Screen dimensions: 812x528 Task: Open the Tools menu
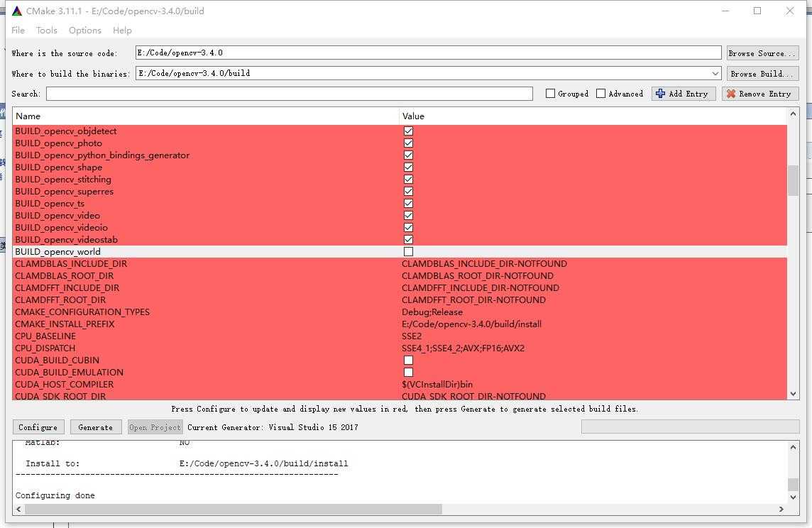pos(47,31)
